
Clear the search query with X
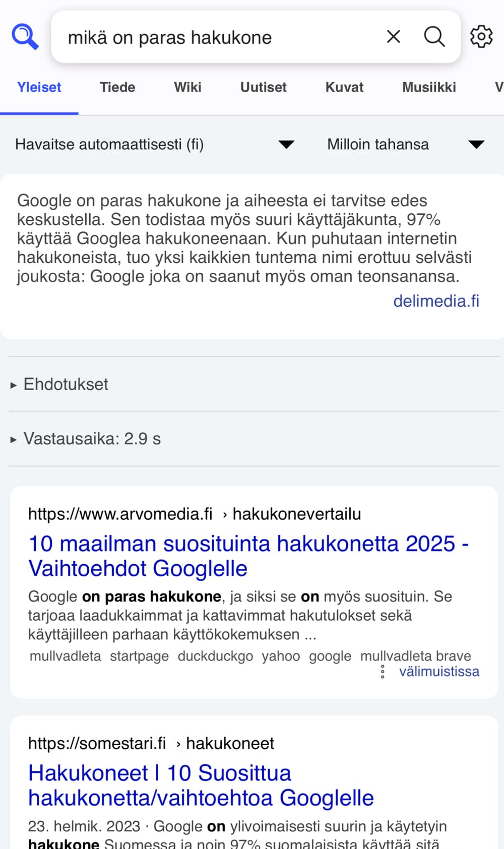pyautogui.click(x=393, y=37)
